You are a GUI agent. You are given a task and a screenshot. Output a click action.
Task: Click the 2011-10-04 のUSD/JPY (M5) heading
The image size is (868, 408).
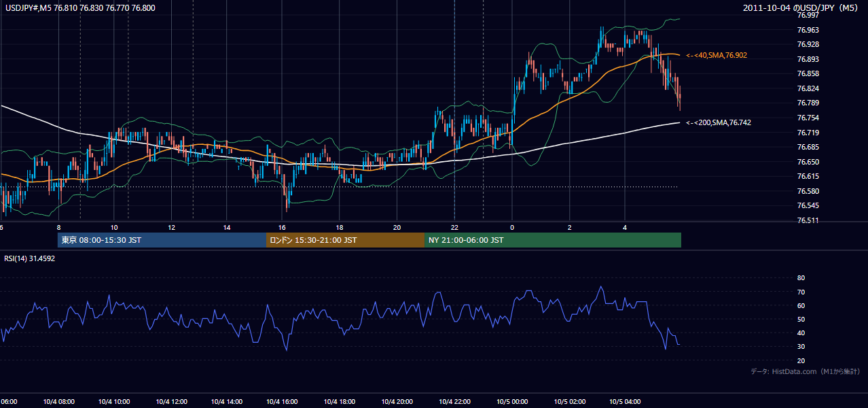[801, 7]
